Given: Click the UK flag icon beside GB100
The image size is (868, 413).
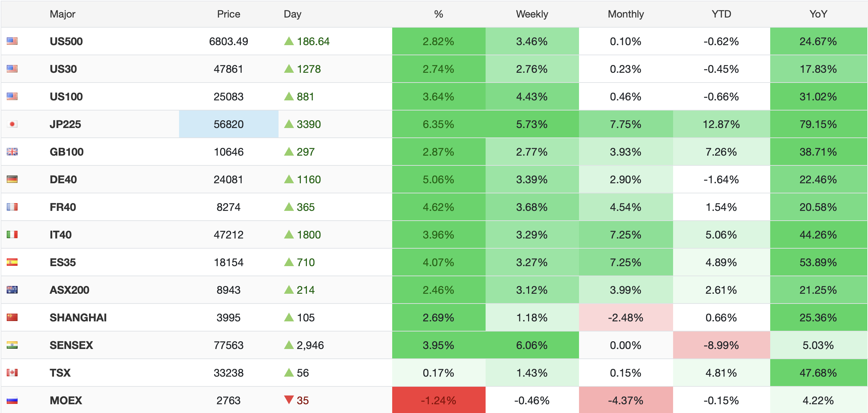Looking at the screenshot, I should pos(12,152).
